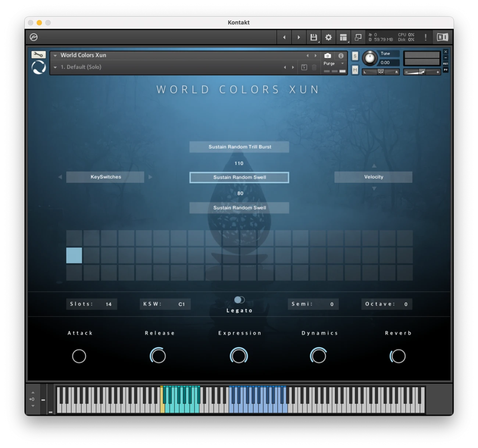Open the World Colors Xun instrument dropdown
Screen dimensions: 478x448
click(55, 55)
